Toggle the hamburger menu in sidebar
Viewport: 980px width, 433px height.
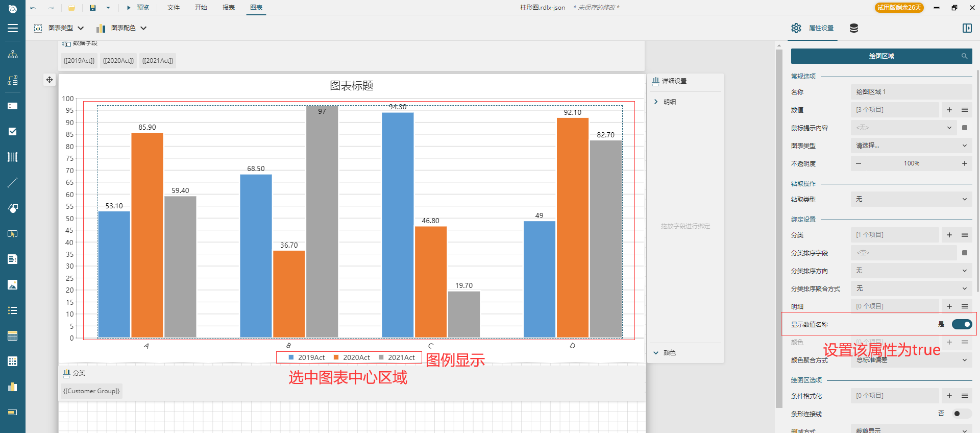pyautogui.click(x=13, y=29)
